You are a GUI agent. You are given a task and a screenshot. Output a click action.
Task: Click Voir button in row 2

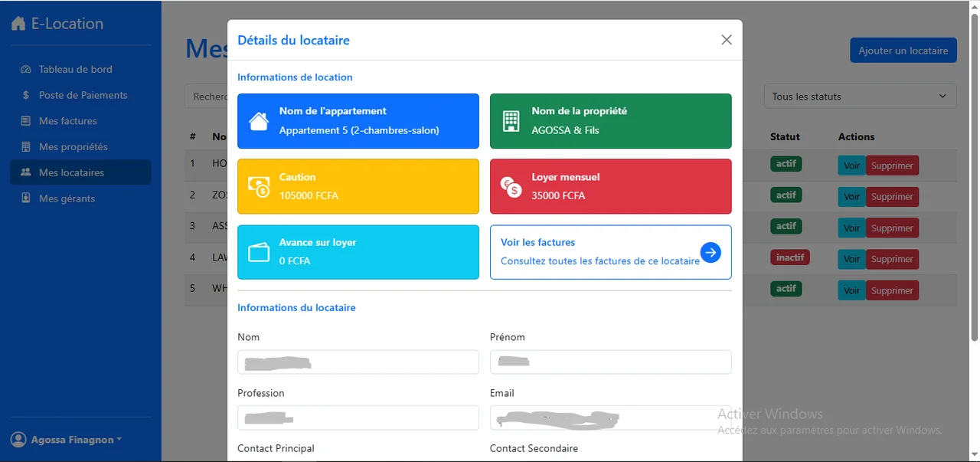(x=851, y=197)
